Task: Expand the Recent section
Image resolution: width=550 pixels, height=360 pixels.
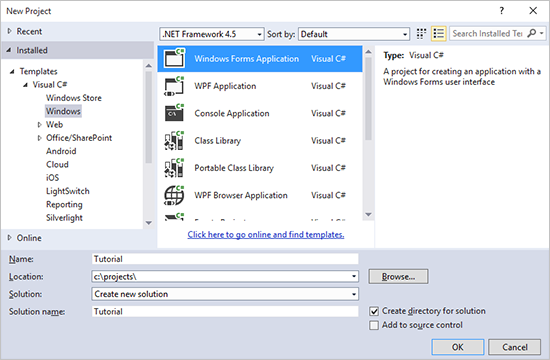Action: click(x=9, y=31)
